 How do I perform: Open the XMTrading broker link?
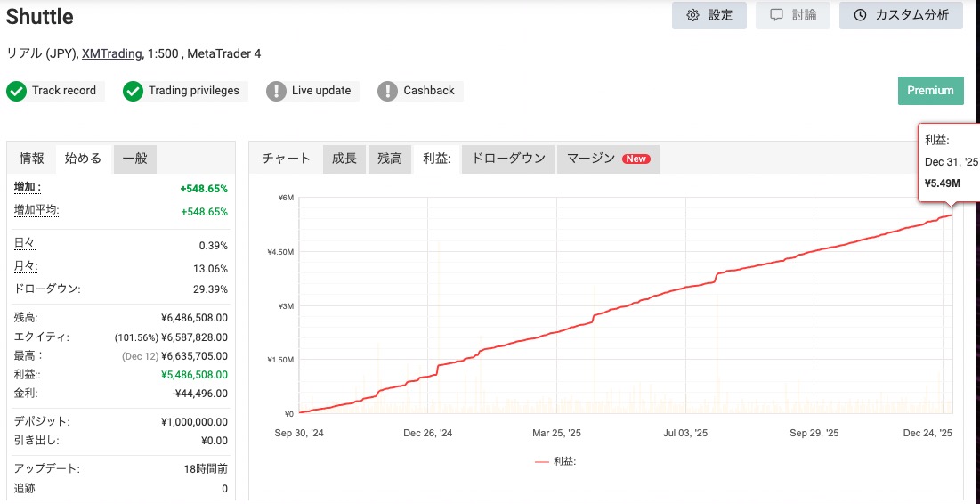point(111,53)
